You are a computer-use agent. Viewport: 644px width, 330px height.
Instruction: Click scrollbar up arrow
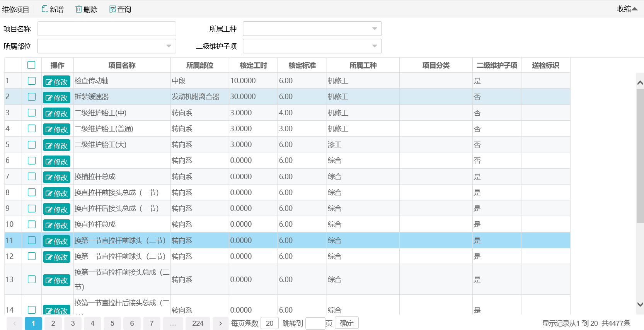pyautogui.click(x=640, y=83)
